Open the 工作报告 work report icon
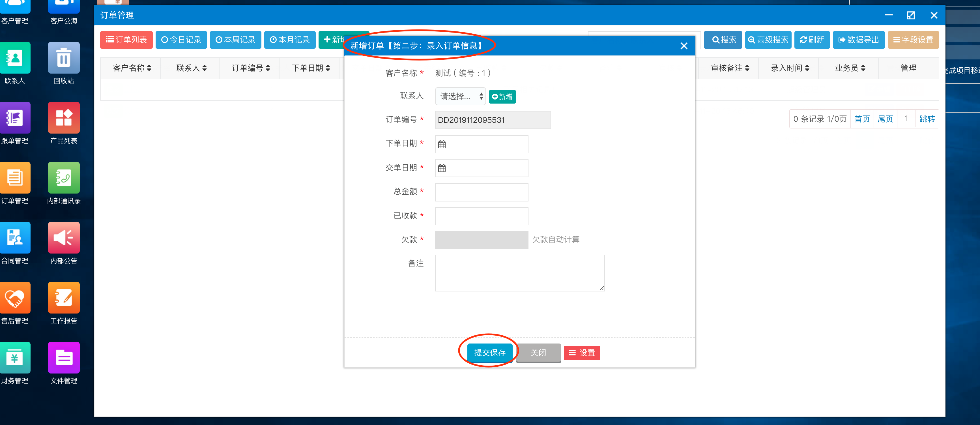Screen dimensions: 980x425 click(64, 298)
